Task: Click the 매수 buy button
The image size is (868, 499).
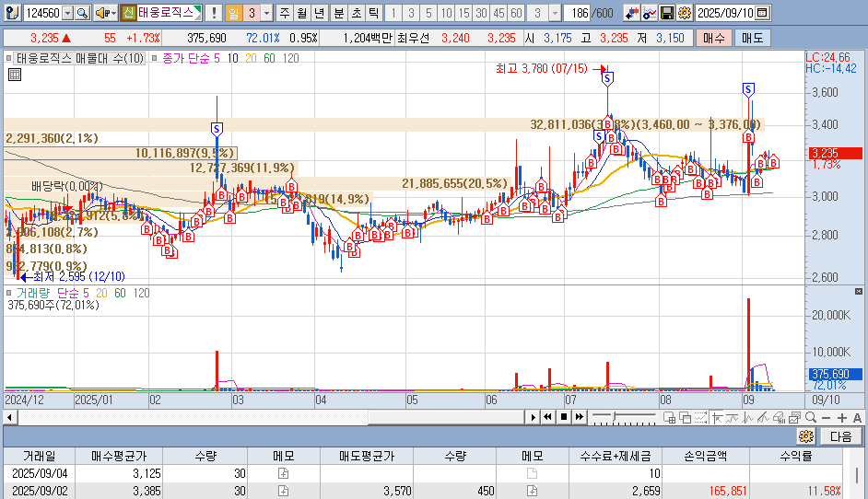Action: point(714,38)
